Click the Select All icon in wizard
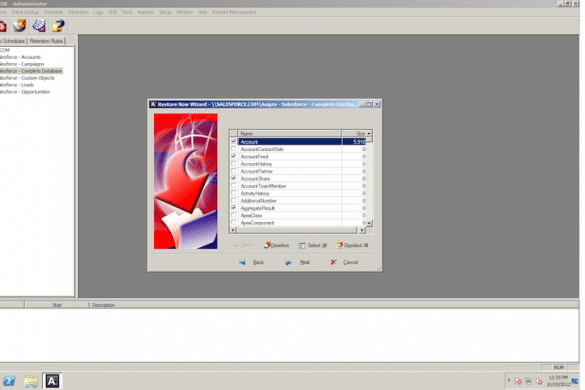This screenshot has height=390, width=585. 302,245
